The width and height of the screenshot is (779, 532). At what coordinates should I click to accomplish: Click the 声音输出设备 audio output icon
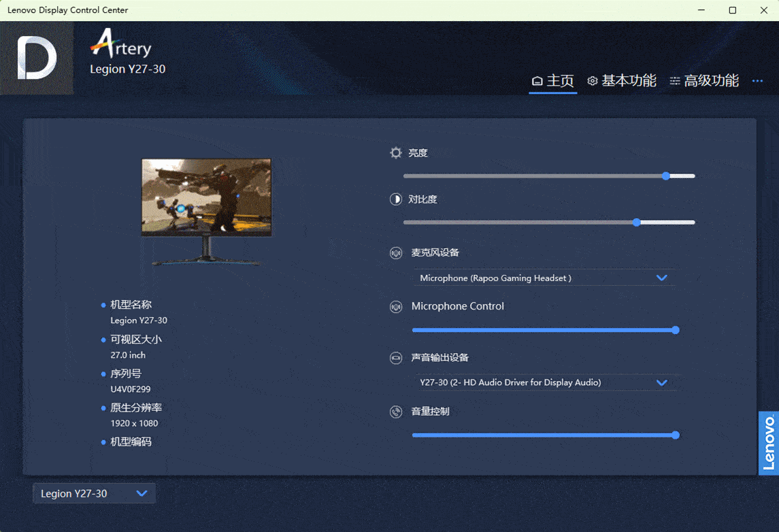[395, 358]
